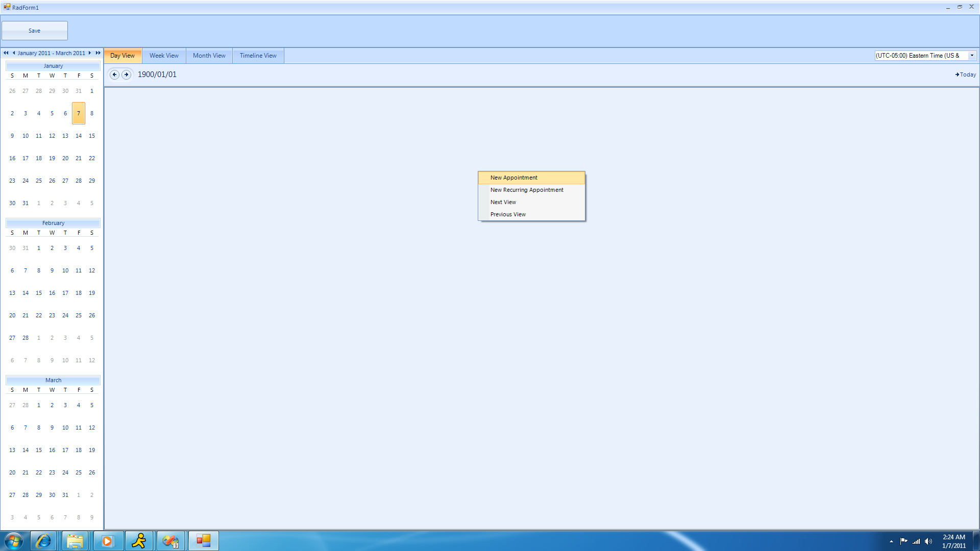
Task: Open the time zone dropdown
Action: pos(972,56)
